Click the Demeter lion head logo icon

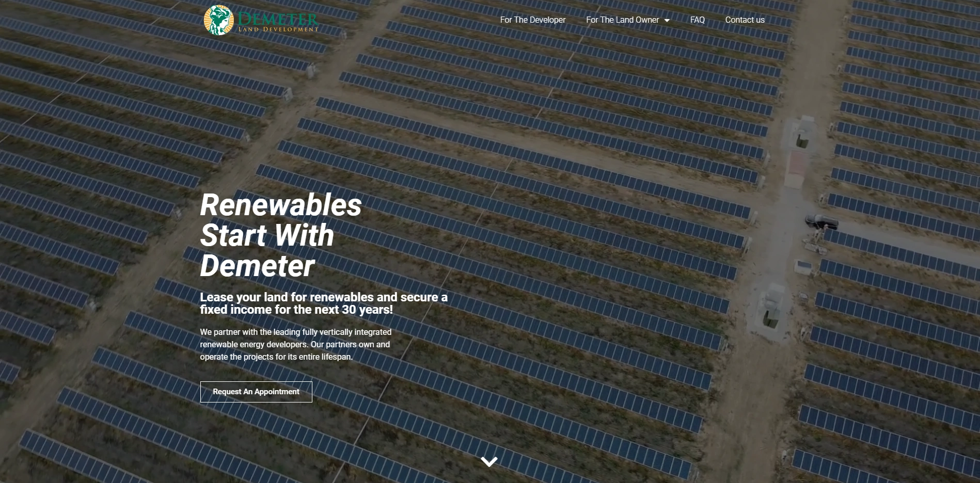coord(218,20)
